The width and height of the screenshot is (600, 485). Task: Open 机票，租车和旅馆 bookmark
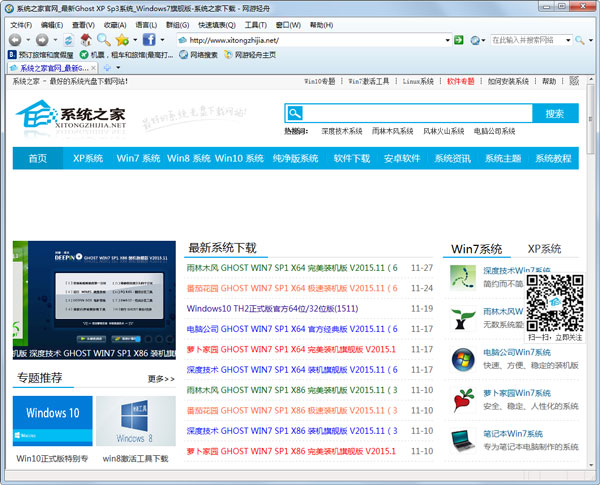click(126, 55)
